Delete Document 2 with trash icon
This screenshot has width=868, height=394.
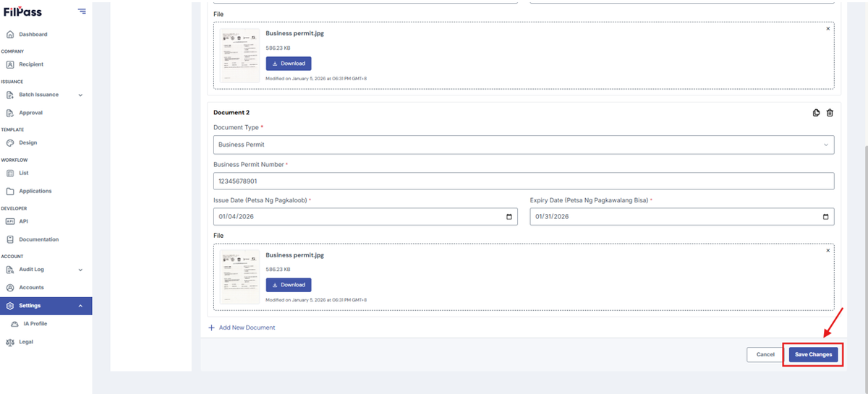(830, 113)
